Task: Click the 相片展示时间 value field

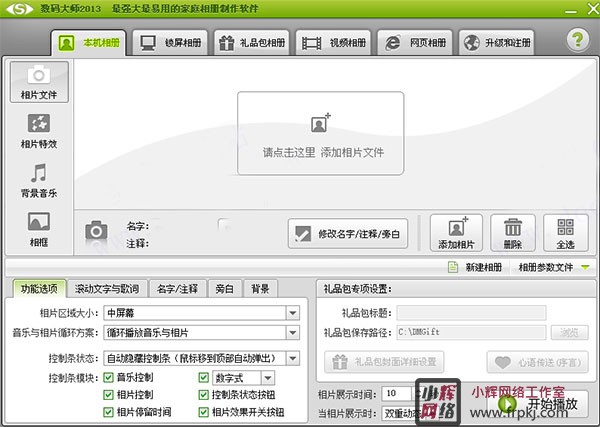Action: (396, 393)
